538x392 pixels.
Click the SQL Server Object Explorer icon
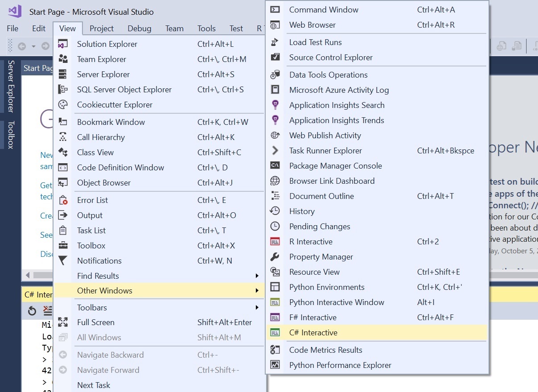pyautogui.click(x=63, y=90)
